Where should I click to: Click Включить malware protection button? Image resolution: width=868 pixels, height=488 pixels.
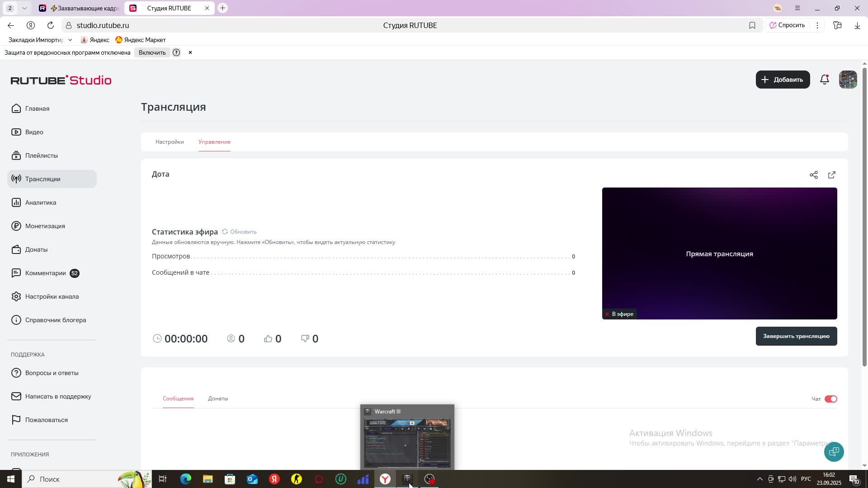pos(152,52)
